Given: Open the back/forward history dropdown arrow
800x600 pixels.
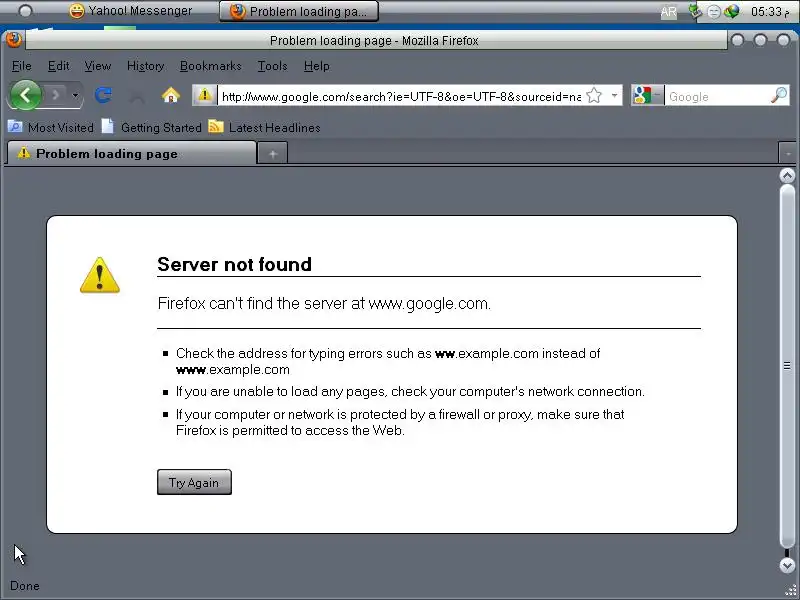Looking at the screenshot, I should 76,95.
